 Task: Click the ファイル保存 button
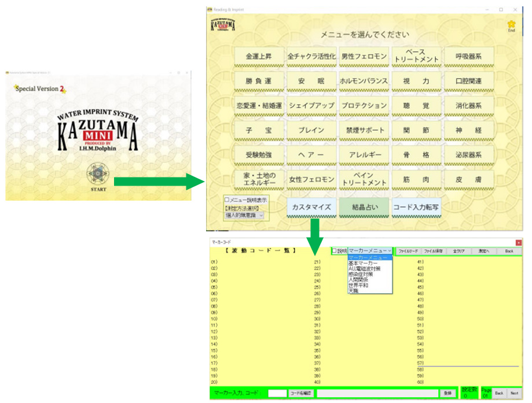(x=433, y=251)
